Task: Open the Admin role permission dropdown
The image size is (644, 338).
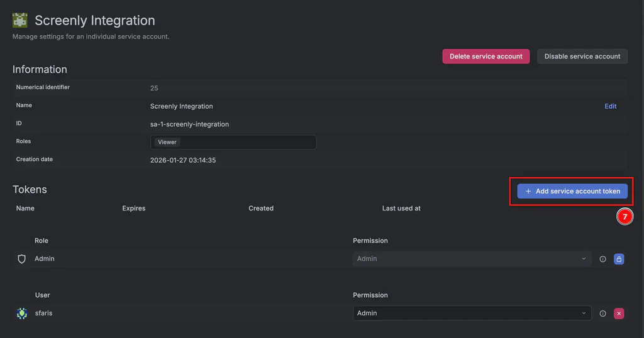Action: [x=472, y=259]
